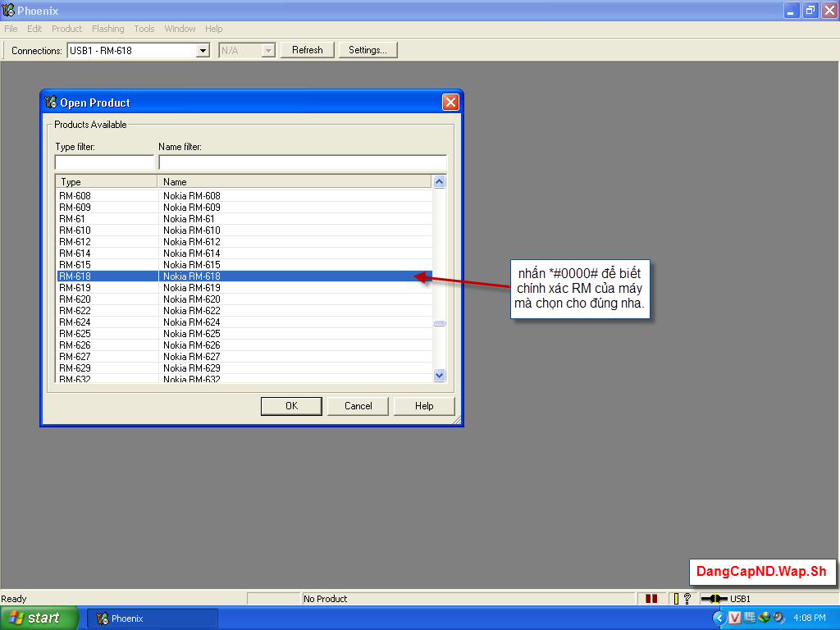Select the highlighted RM-618 row
The width and height of the screenshot is (840, 630).
tap(244, 276)
